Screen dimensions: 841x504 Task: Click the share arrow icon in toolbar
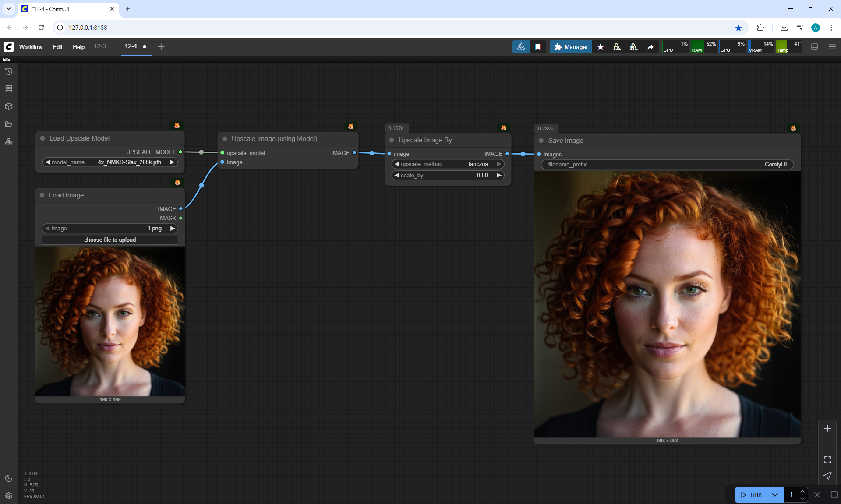pos(650,47)
